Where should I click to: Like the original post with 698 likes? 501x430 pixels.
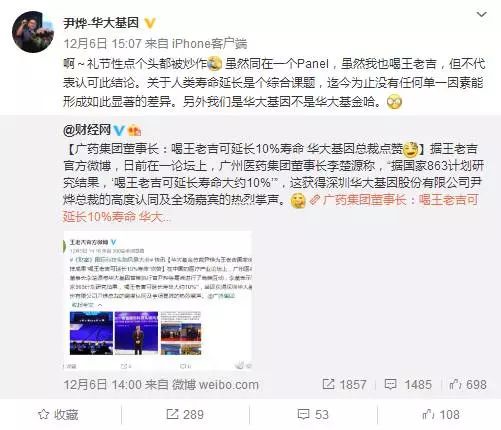pyautogui.click(x=468, y=385)
